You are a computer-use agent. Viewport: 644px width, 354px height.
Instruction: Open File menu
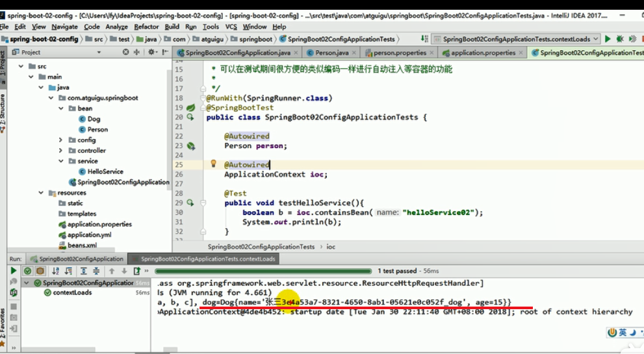click(4, 27)
